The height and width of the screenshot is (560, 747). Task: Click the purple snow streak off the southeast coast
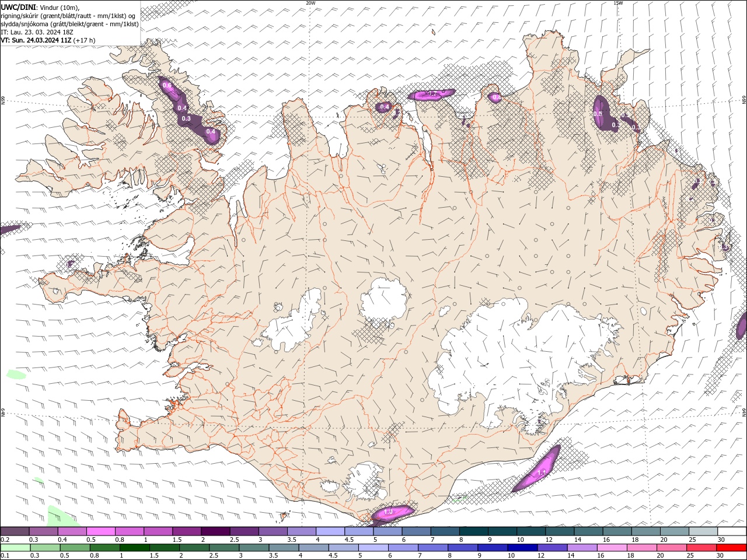pos(537,470)
